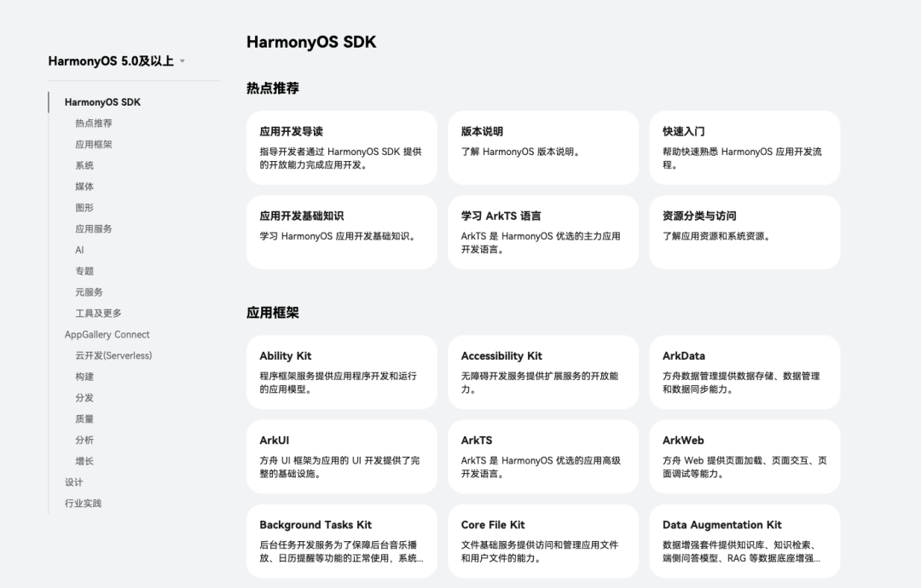Open the 应用开发导读 card

pyautogui.click(x=342, y=148)
